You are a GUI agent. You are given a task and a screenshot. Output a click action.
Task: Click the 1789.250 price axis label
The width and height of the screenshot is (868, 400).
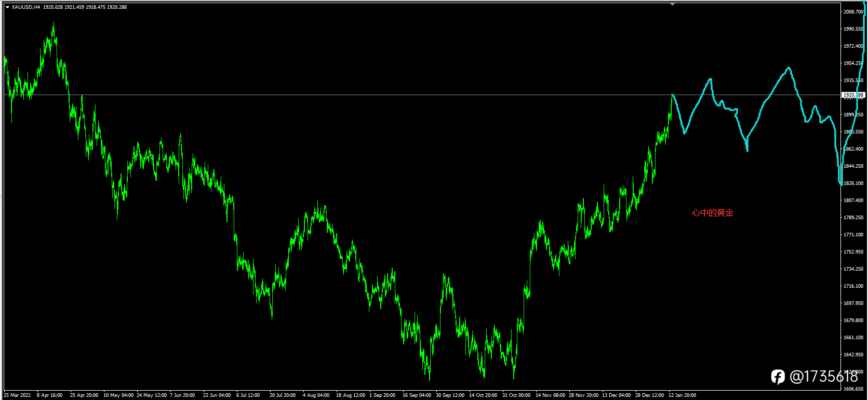853,218
